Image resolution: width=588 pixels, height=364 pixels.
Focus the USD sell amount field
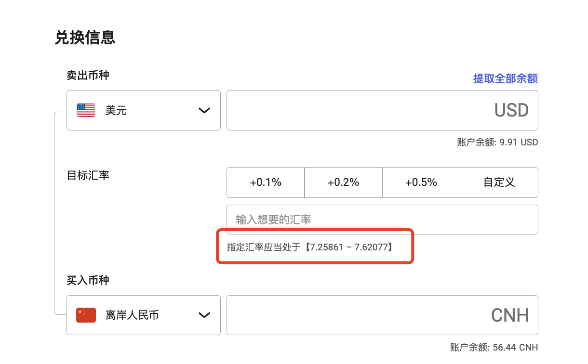pyautogui.click(x=382, y=110)
